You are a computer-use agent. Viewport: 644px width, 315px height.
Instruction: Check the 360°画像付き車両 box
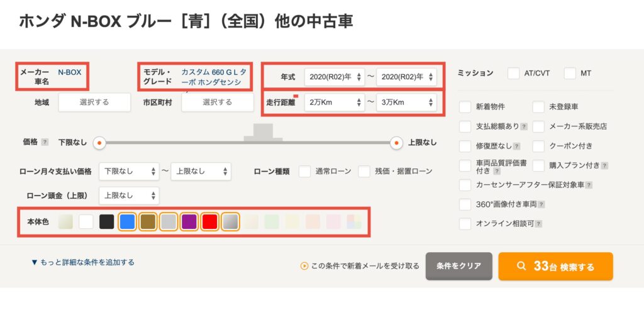click(x=465, y=204)
